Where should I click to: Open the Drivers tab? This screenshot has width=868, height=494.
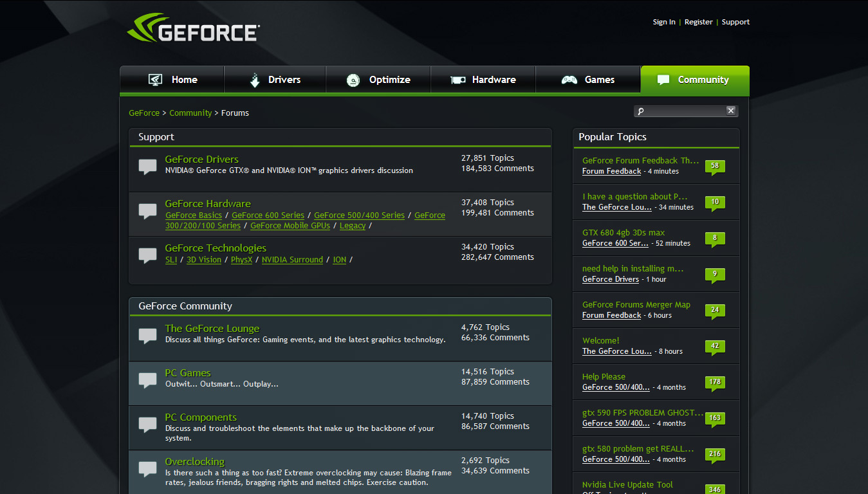275,80
